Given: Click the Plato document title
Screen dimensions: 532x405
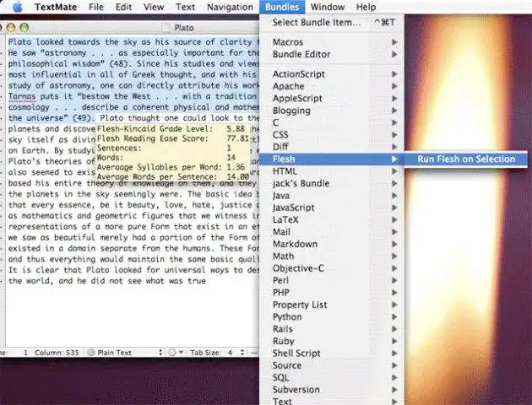Looking at the screenshot, I should (183, 28).
